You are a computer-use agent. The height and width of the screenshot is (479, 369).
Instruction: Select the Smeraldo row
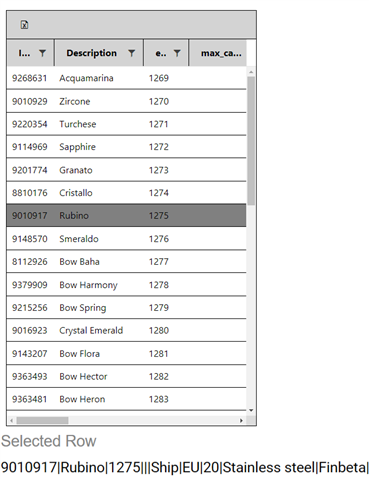(x=126, y=239)
